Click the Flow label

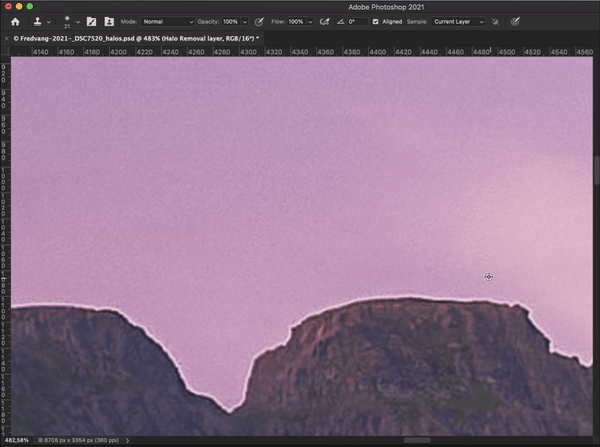pyautogui.click(x=278, y=22)
